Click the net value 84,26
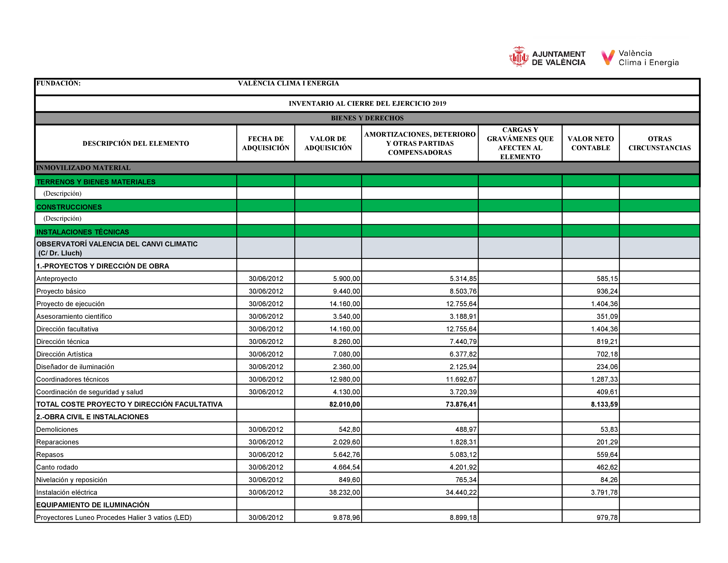Viewport: 728px width, 563px height. tap(609, 480)
